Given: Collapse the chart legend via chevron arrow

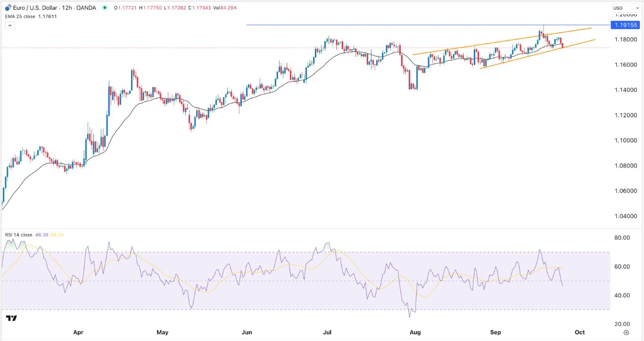Looking at the screenshot, I should click(10, 24).
